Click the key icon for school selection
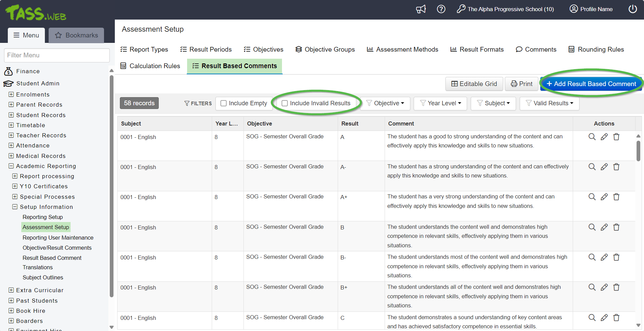Image resolution: width=644 pixels, height=331 pixels. click(x=461, y=9)
